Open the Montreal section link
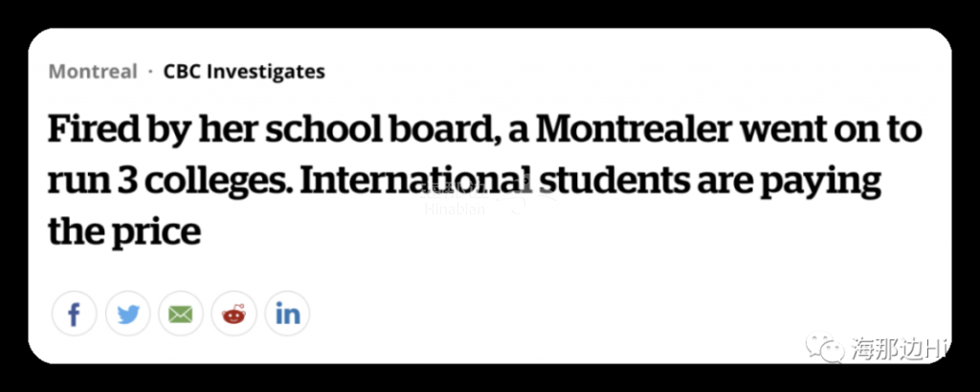980x392 pixels. (x=93, y=72)
